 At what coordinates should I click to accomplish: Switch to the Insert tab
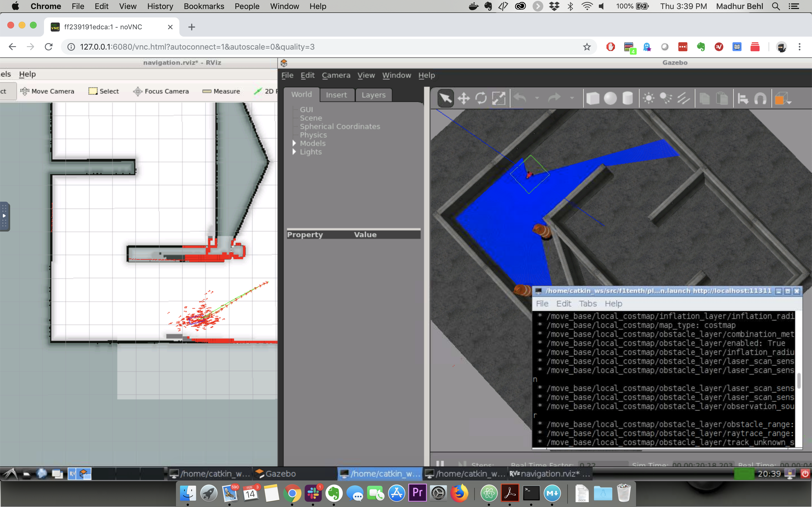[336, 95]
